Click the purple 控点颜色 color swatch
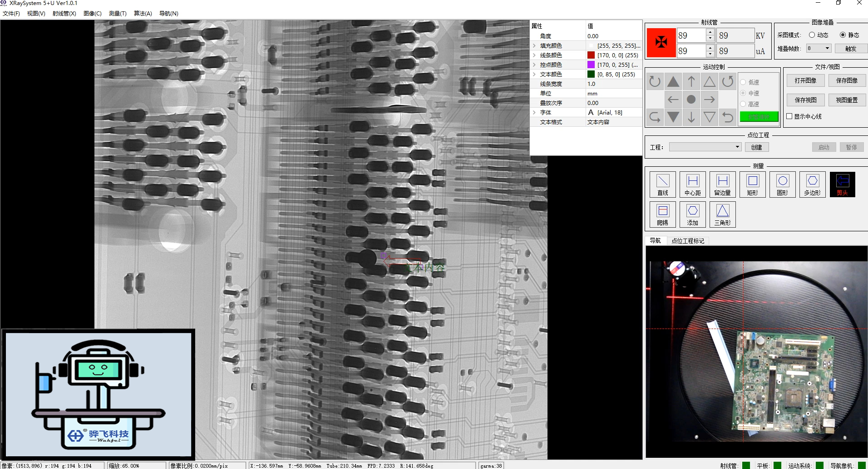The width and height of the screenshot is (868, 469). (591, 65)
